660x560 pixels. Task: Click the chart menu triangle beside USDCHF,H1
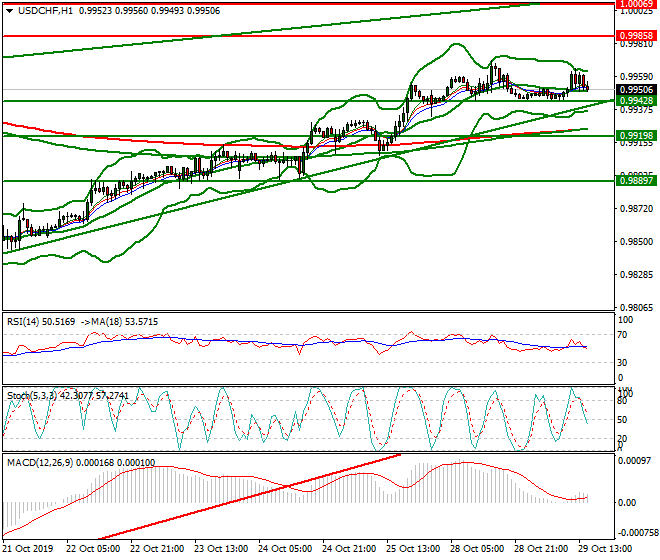[x=10, y=11]
